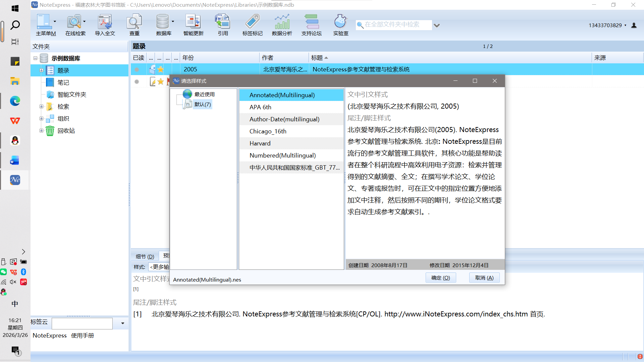
Task: Toggle read status dot of second record
Action: 137,82
